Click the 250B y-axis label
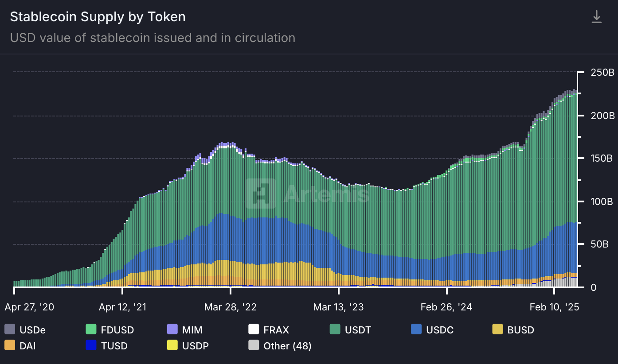The height and width of the screenshot is (364, 618). 602,73
